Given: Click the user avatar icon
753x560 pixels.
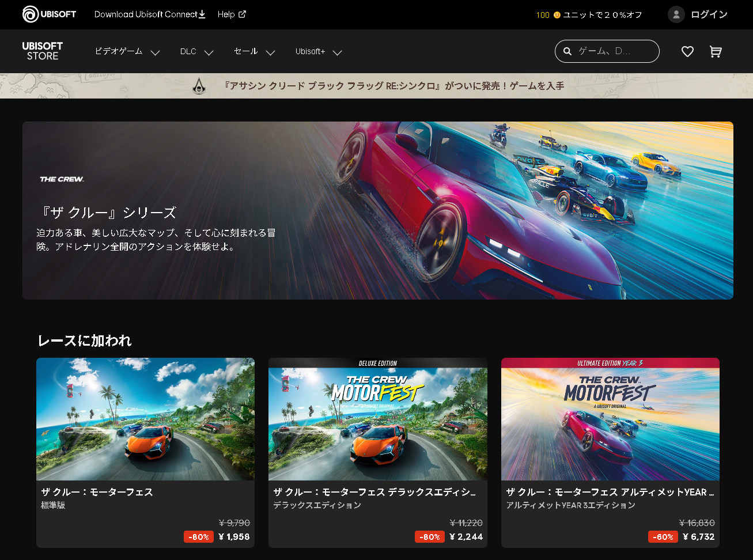Looking at the screenshot, I should click(x=676, y=14).
